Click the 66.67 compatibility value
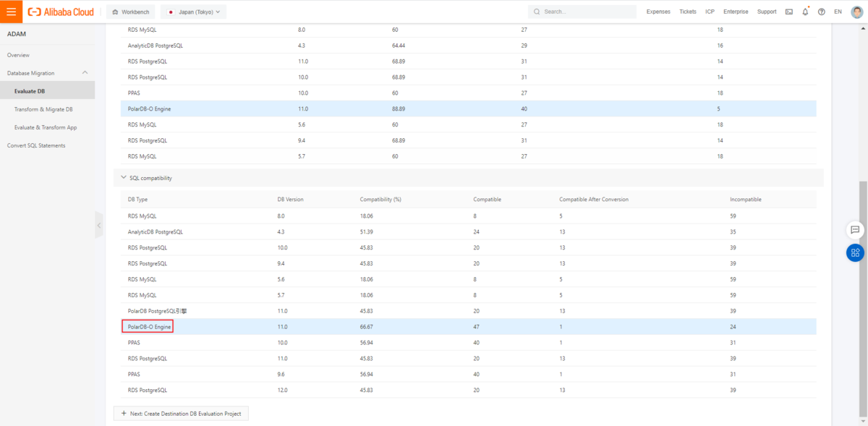 point(367,327)
